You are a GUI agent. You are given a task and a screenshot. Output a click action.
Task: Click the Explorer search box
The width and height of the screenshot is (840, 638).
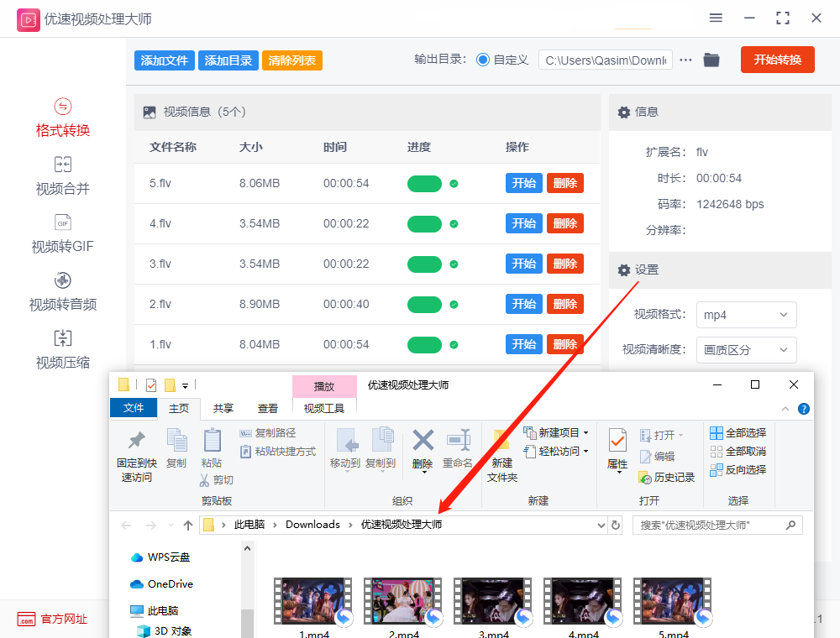pos(717,525)
